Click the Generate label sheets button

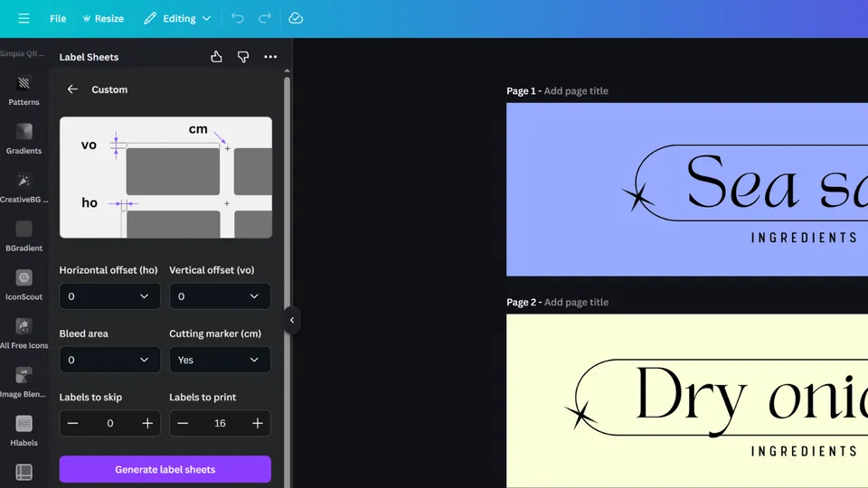165,469
